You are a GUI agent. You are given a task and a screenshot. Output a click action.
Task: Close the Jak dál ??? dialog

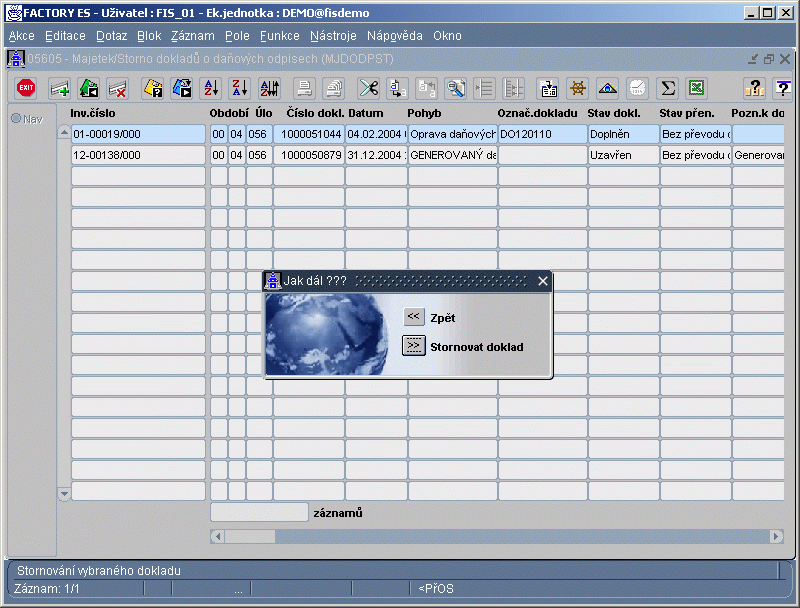coord(543,281)
